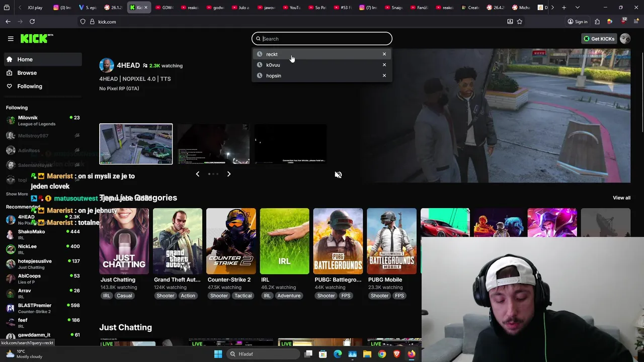644x362 pixels.
Task: Open Microsoft Edge from taskbar
Action: [338, 354]
